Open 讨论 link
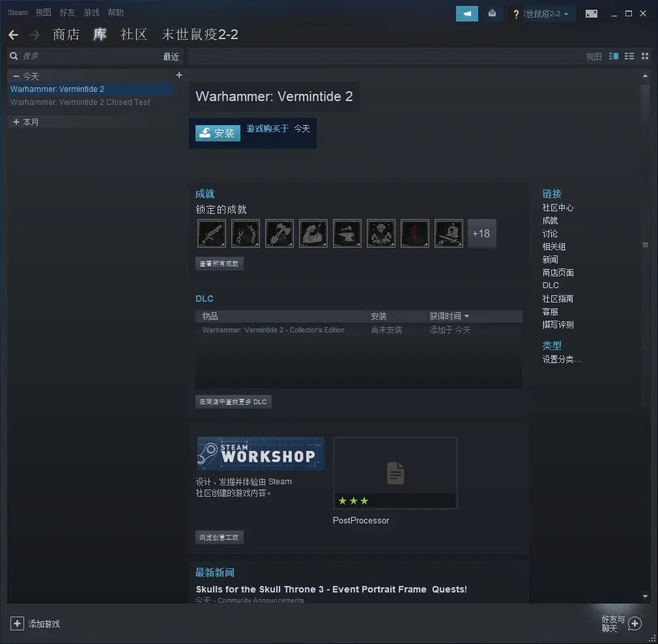 click(x=550, y=233)
